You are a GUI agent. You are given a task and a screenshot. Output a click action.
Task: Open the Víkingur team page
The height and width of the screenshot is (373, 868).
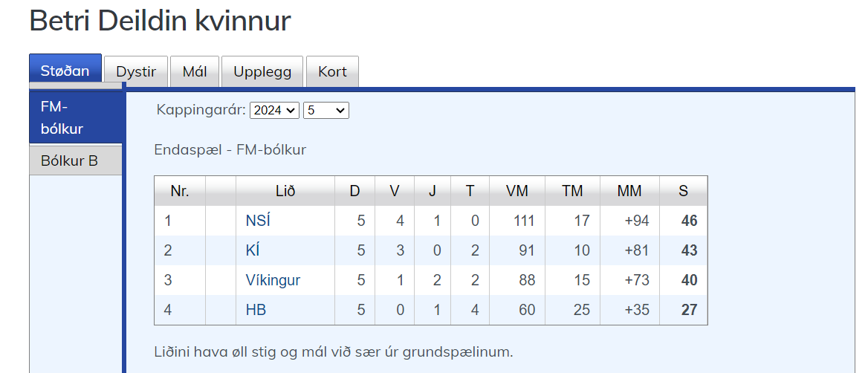point(273,280)
